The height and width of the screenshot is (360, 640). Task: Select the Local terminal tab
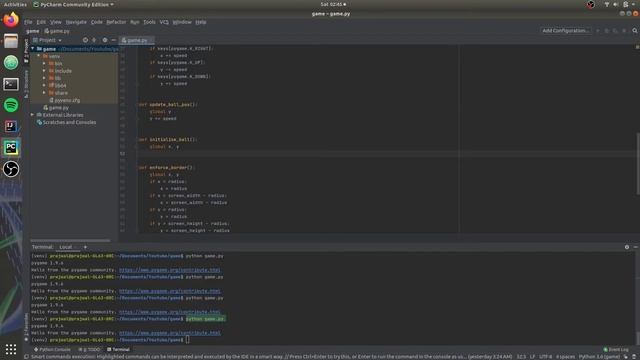point(66,247)
